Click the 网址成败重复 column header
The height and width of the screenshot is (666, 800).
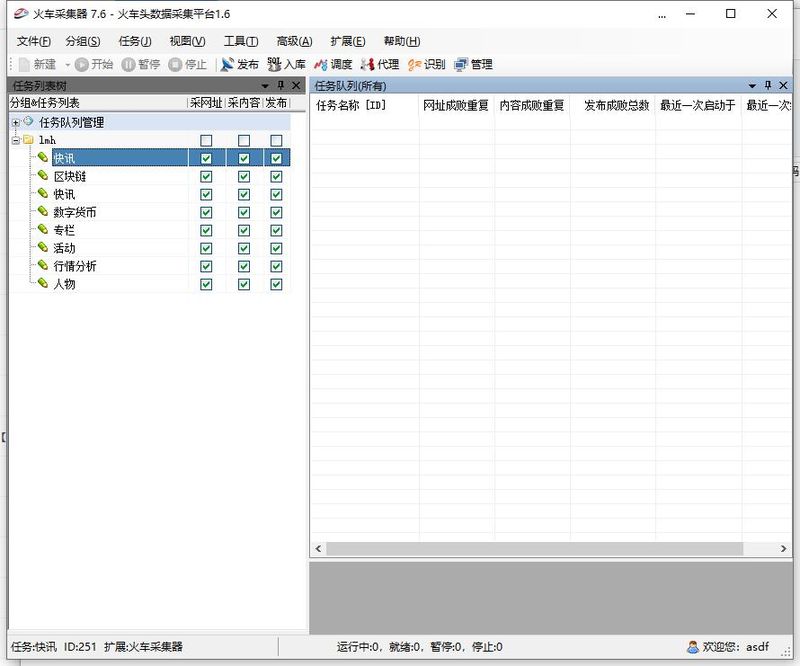456,105
